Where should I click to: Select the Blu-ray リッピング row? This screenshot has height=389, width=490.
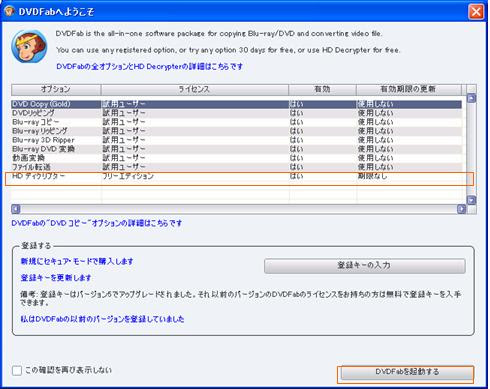[236, 131]
